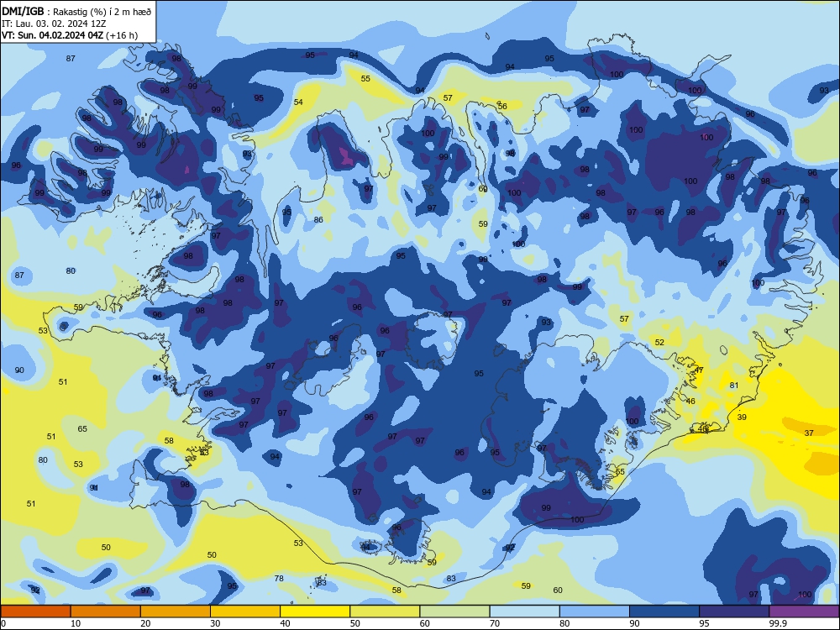Click the '99.9' legend scale label
840x630 pixels.
pos(778,623)
